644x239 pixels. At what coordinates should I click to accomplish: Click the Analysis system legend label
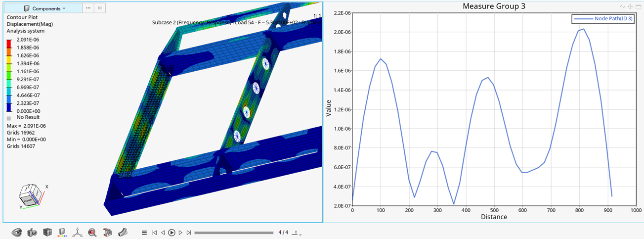click(x=25, y=31)
